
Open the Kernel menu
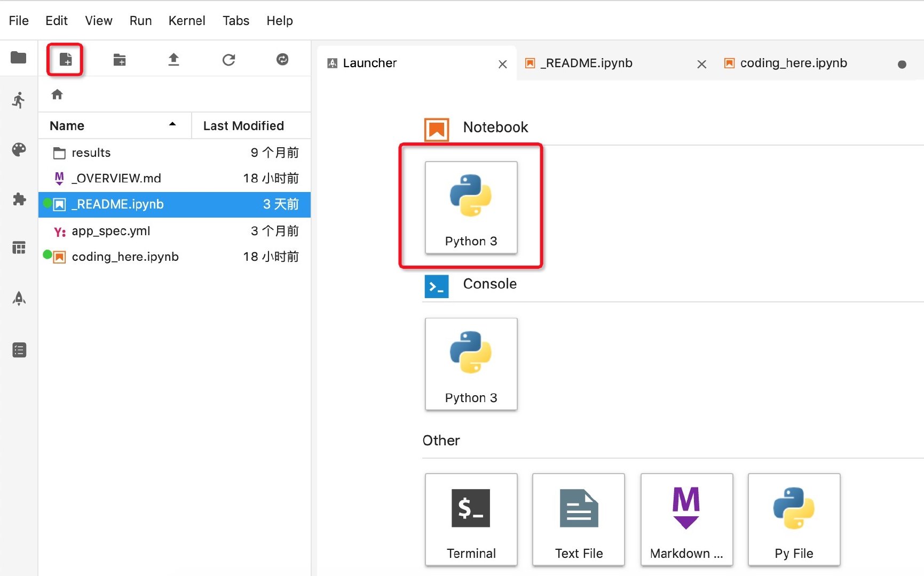187,20
